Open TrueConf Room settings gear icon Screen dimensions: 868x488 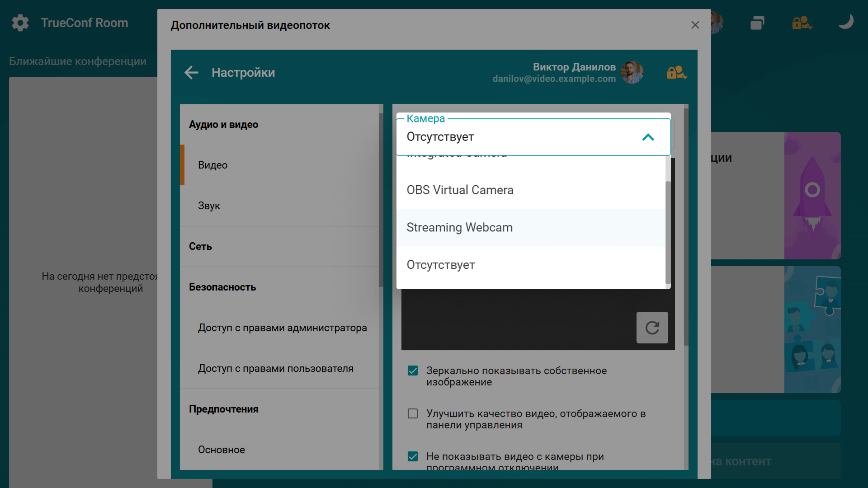(x=20, y=23)
